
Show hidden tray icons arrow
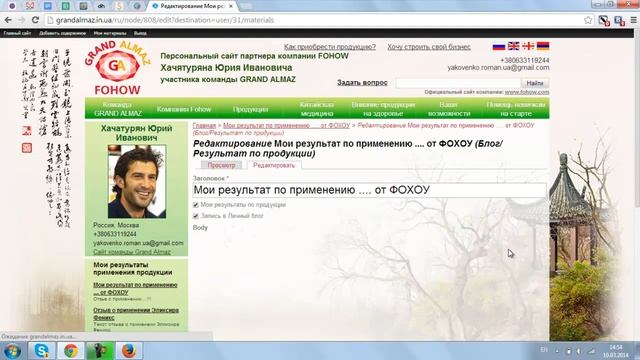(557, 351)
